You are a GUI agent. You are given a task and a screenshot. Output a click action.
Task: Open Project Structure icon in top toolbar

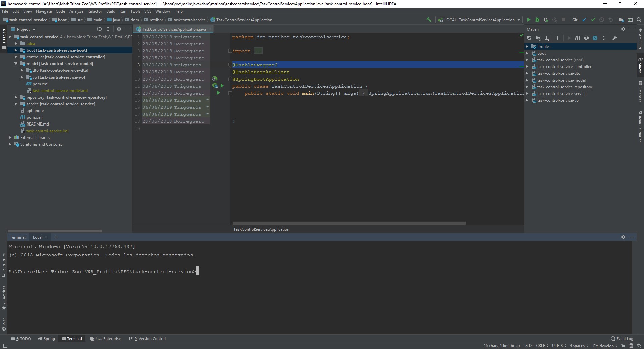(622, 20)
